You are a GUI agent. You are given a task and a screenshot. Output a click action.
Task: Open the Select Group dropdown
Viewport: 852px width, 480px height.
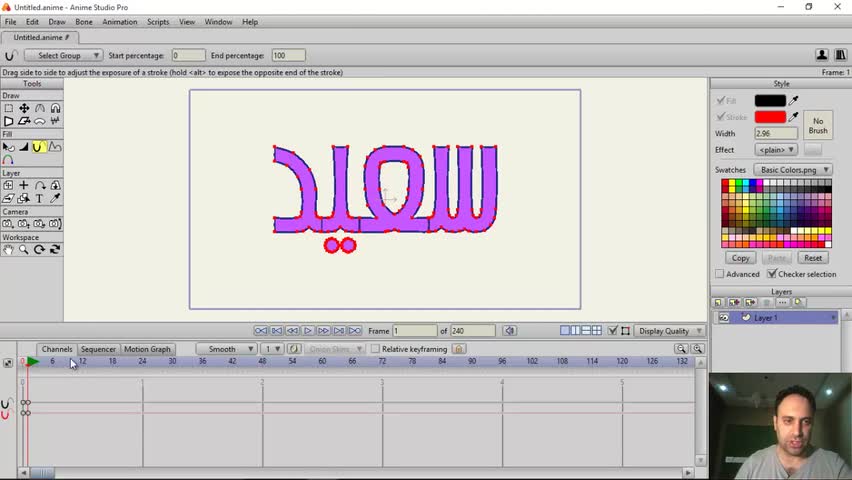(63, 55)
